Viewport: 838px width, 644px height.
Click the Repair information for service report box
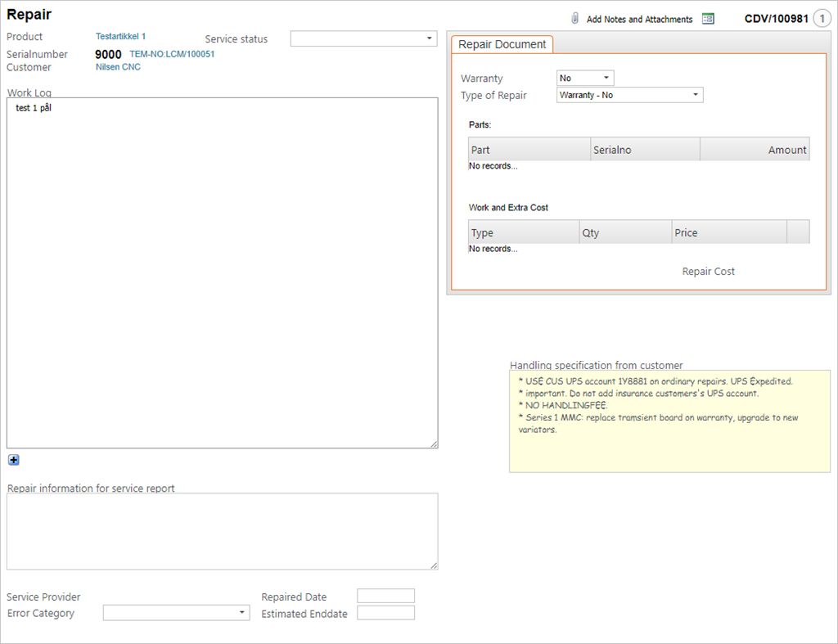pyautogui.click(x=222, y=531)
